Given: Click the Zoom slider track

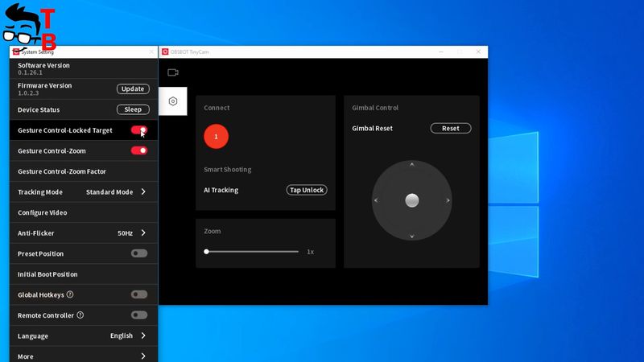Looking at the screenshot, I should pyautogui.click(x=251, y=252).
